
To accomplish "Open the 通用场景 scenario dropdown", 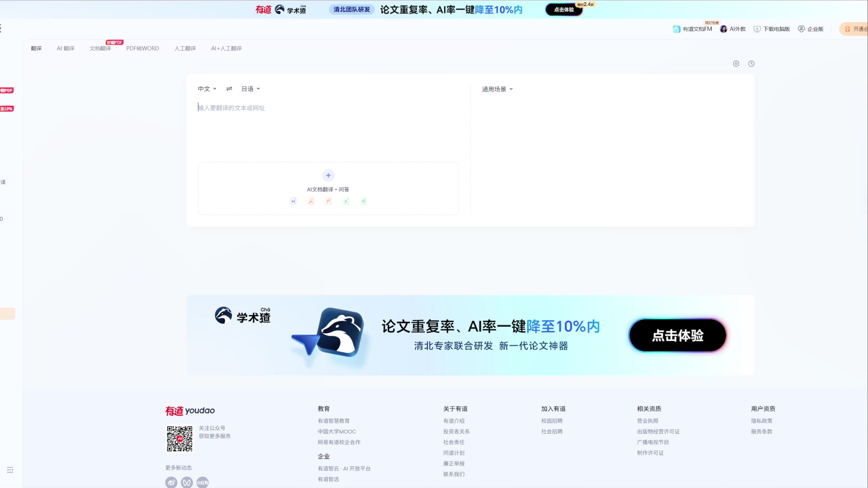I will pyautogui.click(x=497, y=89).
